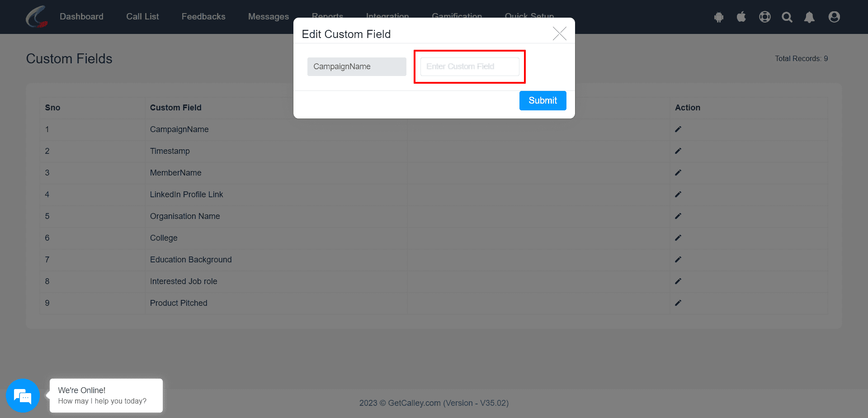This screenshot has width=868, height=418.
Task: Edit the Product Pitched pencil icon
Action: pos(678,303)
